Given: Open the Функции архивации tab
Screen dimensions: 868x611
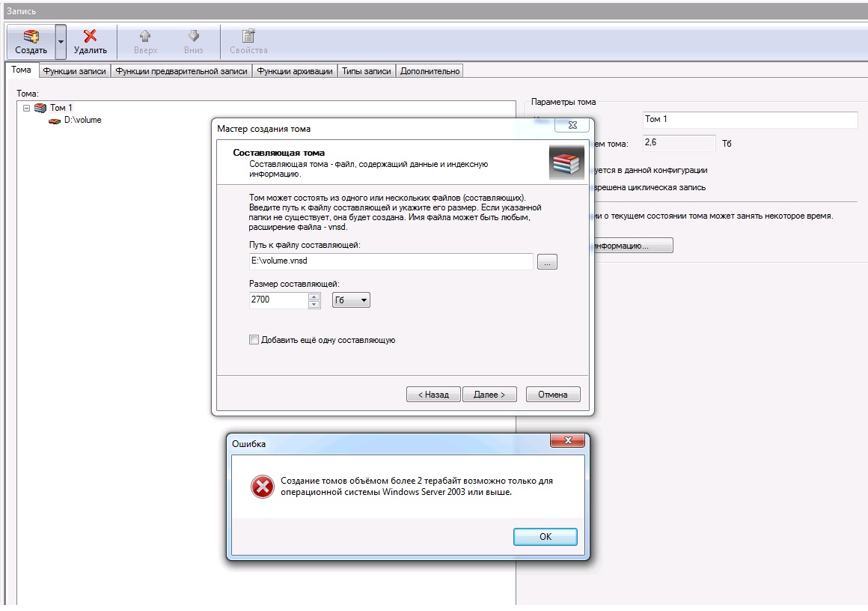Looking at the screenshot, I should 294,71.
